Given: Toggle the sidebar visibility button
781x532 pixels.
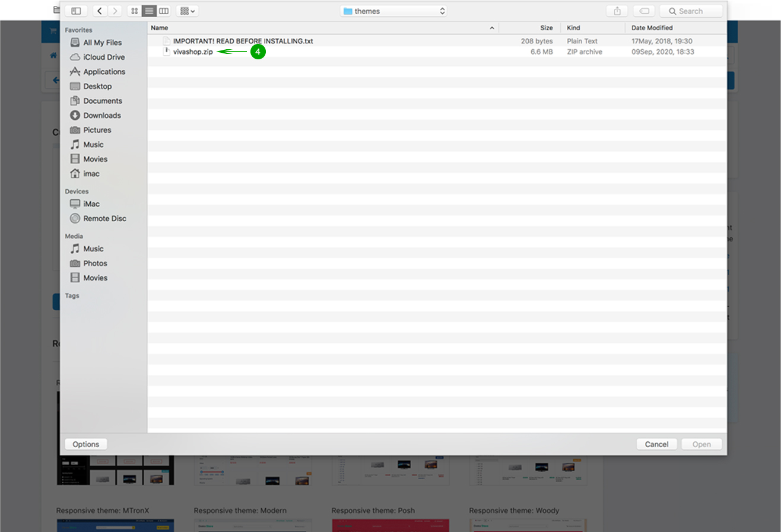Looking at the screenshot, I should (76, 11).
